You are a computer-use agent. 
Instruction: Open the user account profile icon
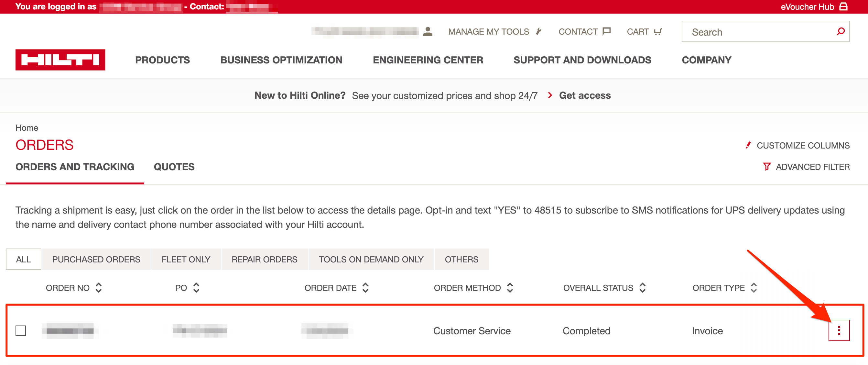pos(428,31)
